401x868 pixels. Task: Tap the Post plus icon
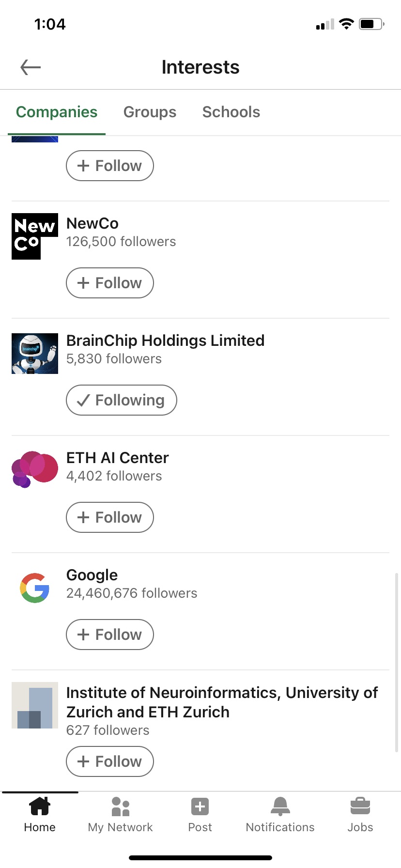coord(200,806)
